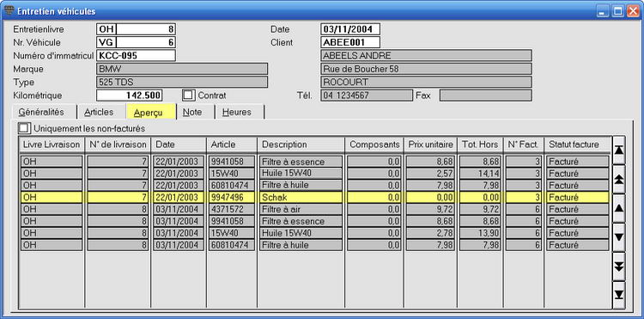Image resolution: width=644 pixels, height=319 pixels.
Task: Click the page-down double arrow button
Action: 618,267
